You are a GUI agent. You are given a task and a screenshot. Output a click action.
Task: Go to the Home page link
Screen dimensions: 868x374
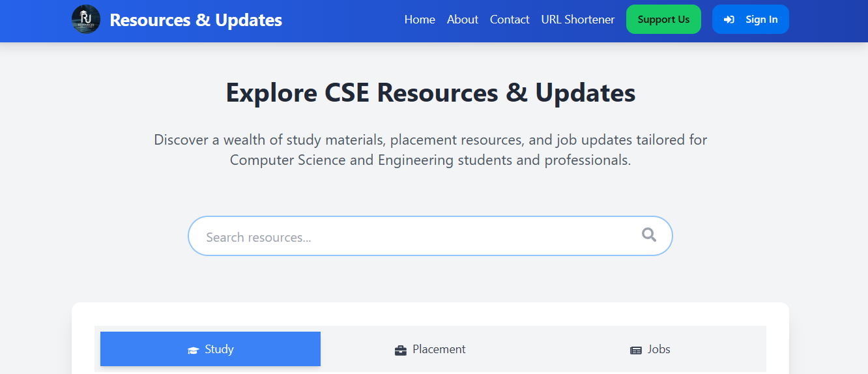click(420, 20)
